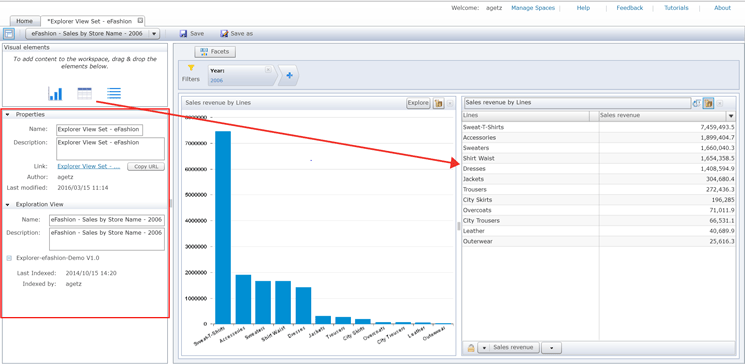Open the About link

tap(722, 8)
